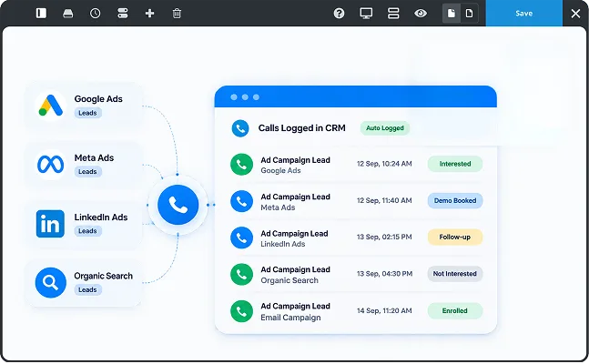Click the Google Ads card title
This screenshot has width=589, height=364.
[x=98, y=99]
